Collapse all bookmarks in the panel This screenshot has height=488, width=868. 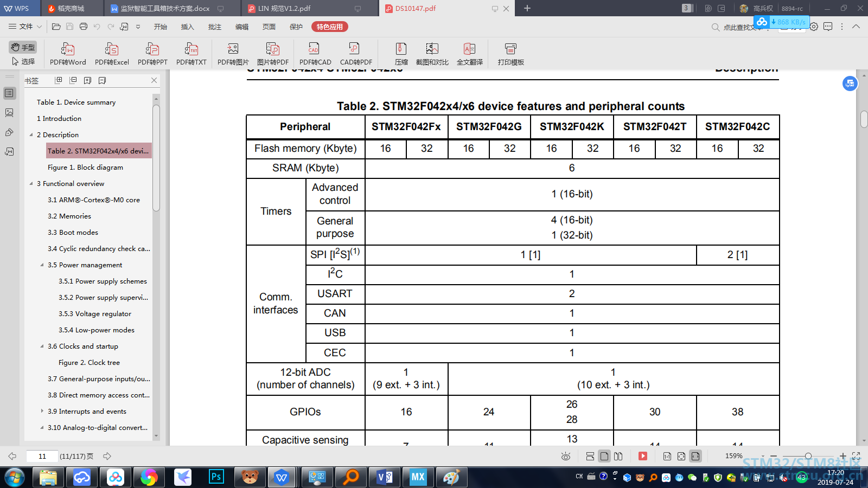[73, 80]
